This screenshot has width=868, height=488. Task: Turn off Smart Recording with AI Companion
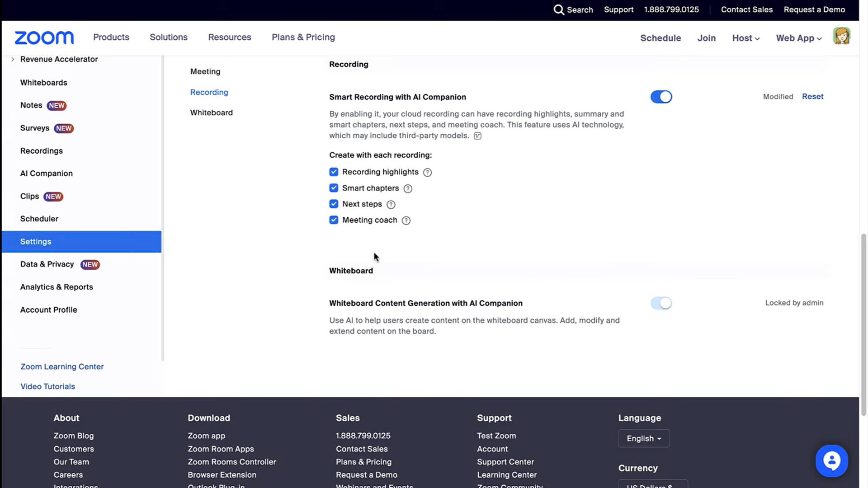coord(661,97)
